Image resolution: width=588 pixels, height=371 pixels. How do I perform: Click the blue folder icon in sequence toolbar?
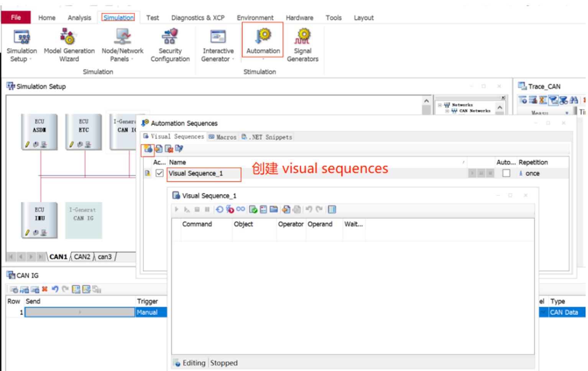[x=274, y=209]
